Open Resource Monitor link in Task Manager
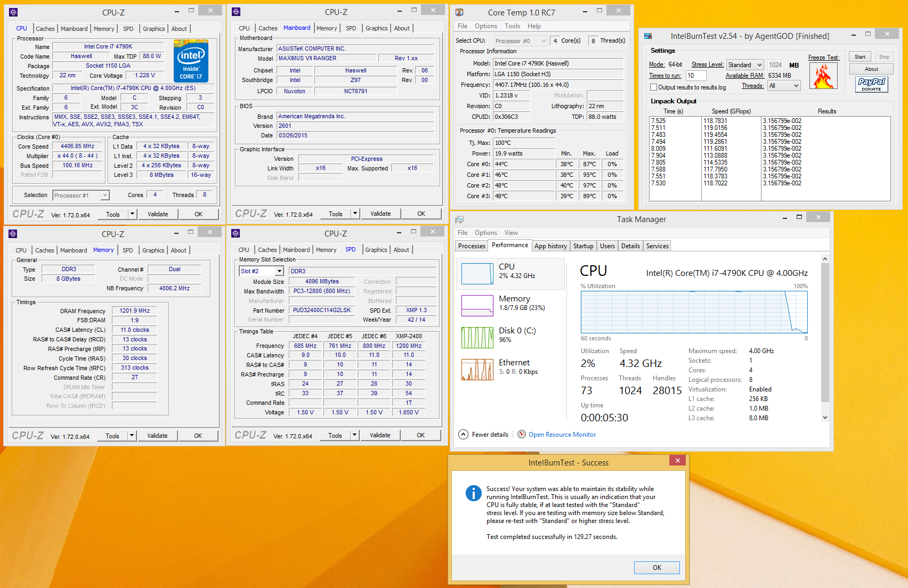 562,435
